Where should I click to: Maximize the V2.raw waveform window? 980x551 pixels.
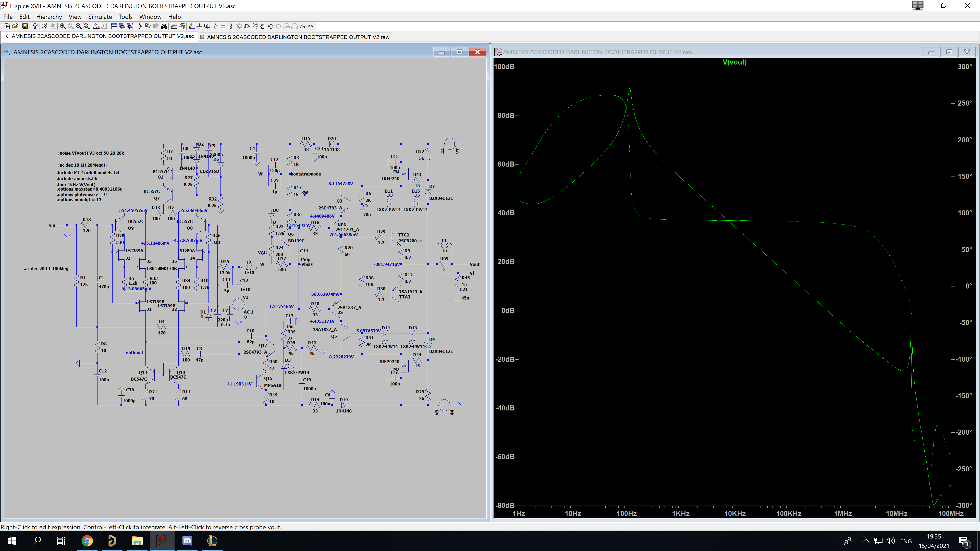point(949,52)
